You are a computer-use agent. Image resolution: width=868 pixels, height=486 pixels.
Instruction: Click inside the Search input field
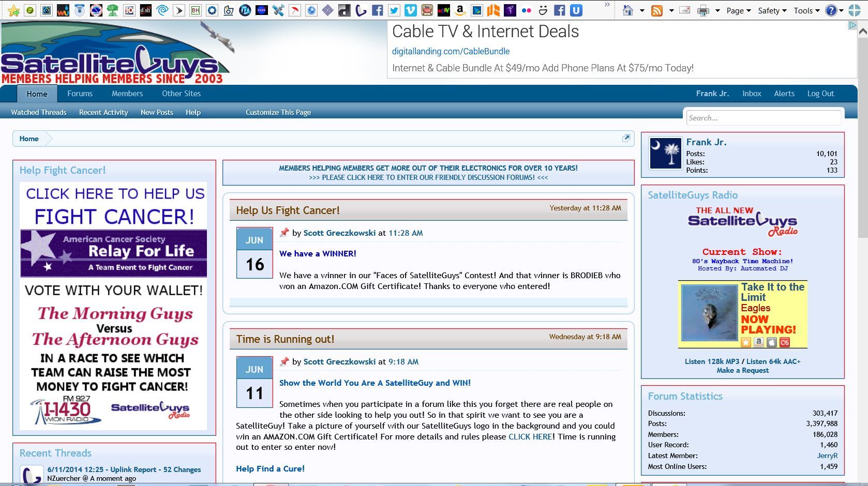[x=764, y=118]
